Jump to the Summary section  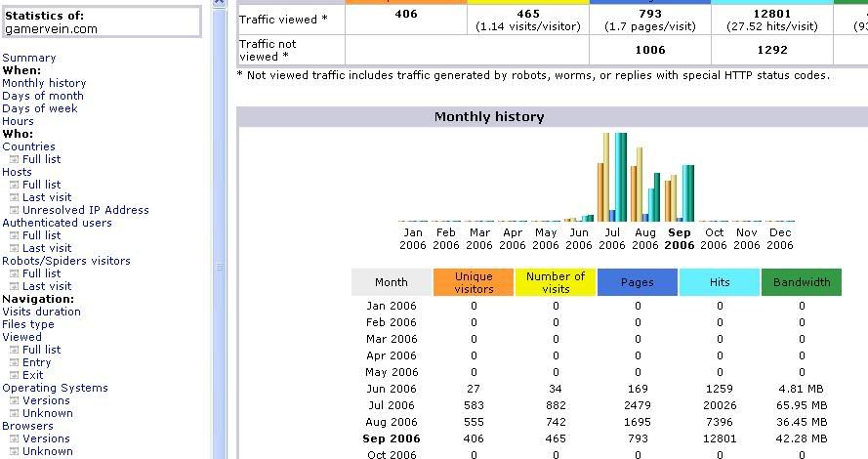tap(29, 58)
